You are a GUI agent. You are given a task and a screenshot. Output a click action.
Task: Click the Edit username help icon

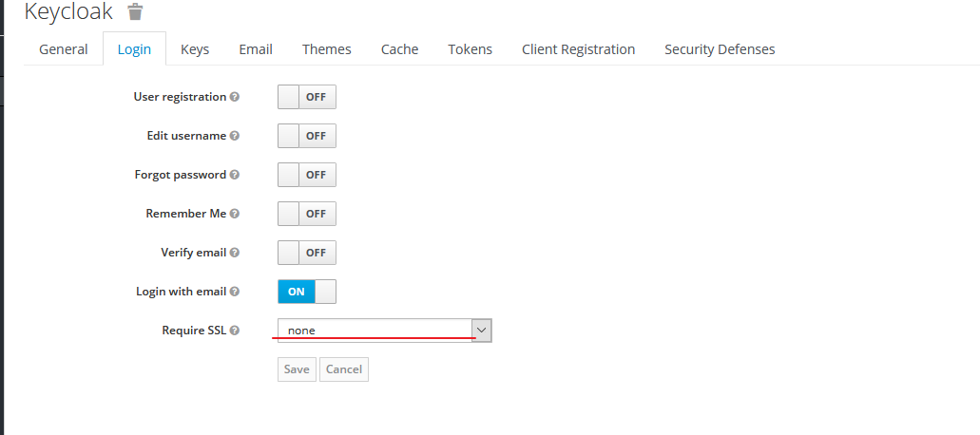pos(235,136)
